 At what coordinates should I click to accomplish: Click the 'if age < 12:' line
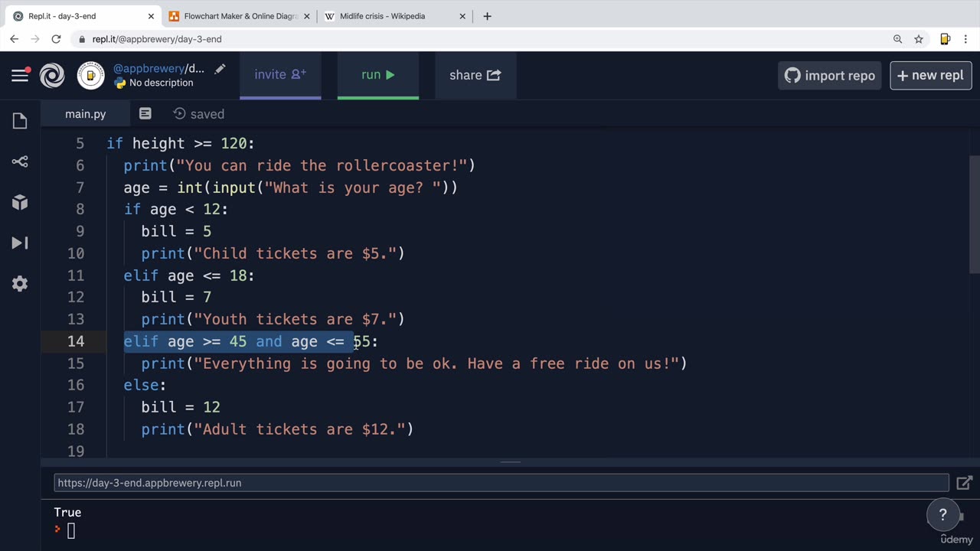coord(176,209)
